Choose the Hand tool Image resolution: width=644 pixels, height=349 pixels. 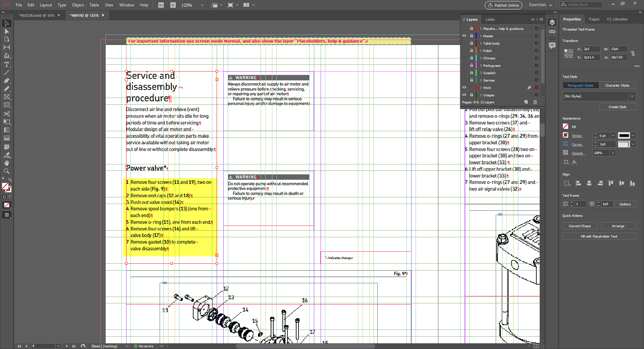pyautogui.click(x=7, y=163)
